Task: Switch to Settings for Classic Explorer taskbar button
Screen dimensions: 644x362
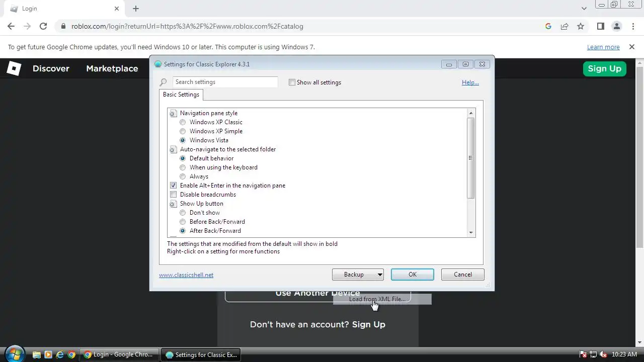Action: (201, 354)
